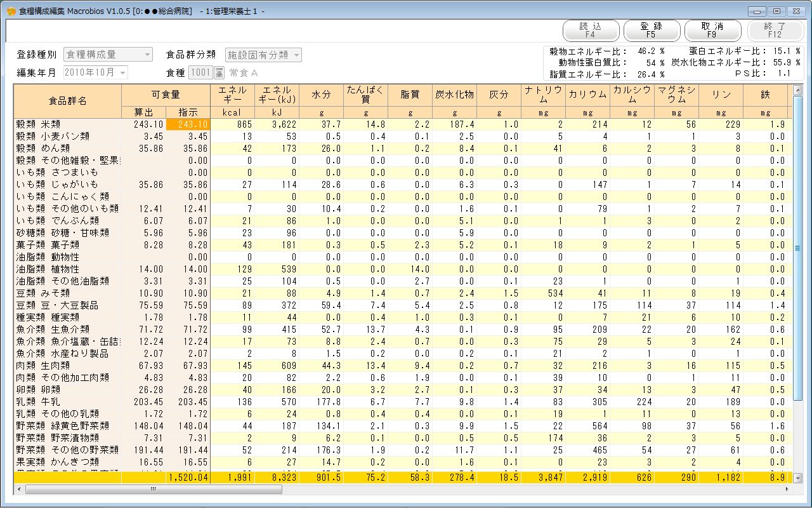Click the カルシウム column header

click(632, 95)
